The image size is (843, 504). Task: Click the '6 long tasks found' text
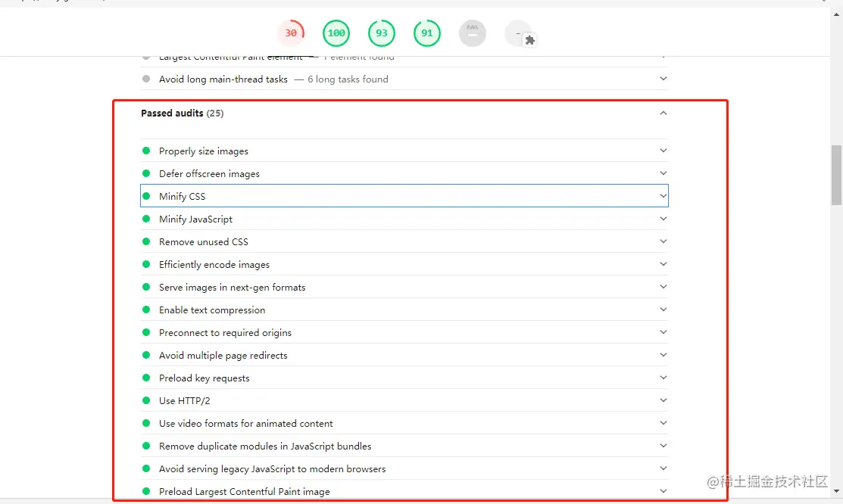(348, 79)
